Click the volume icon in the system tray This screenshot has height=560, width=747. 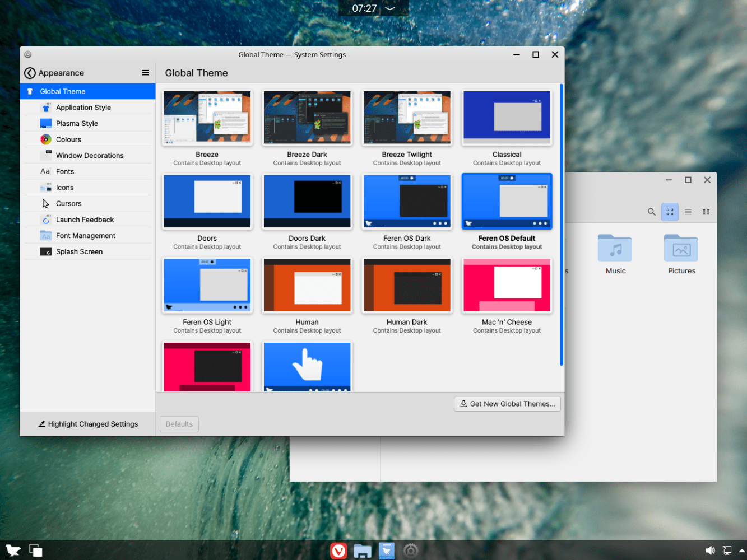710,550
